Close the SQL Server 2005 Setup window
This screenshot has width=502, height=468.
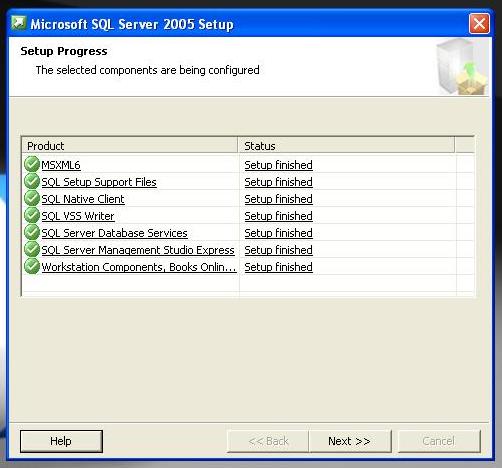[x=479, y=24]
